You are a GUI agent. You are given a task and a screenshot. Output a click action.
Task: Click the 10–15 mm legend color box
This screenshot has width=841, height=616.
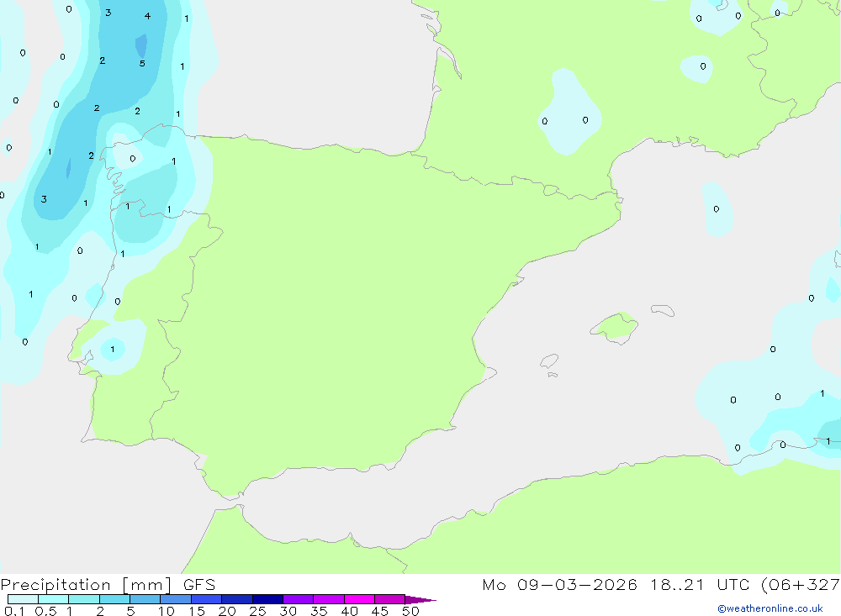point(176,599)
